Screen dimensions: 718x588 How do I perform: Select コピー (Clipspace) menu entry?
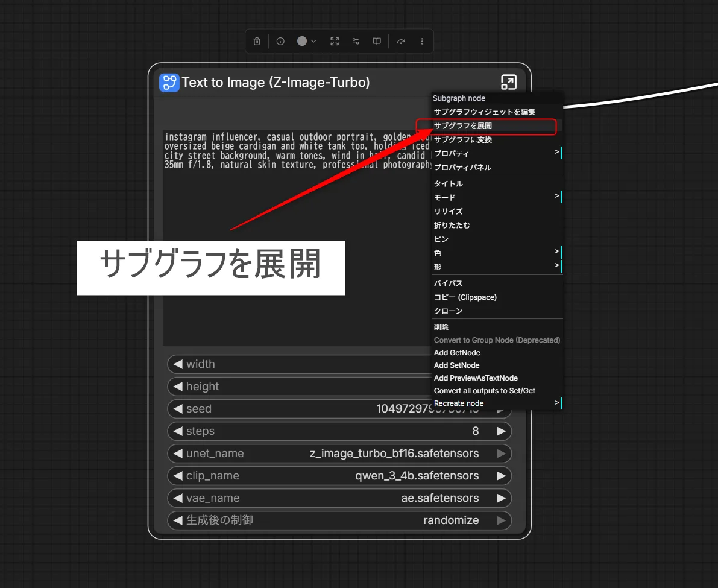[x=497, y=297]
